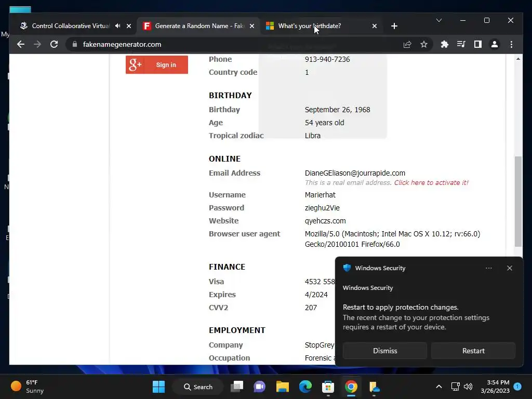Click the password zieghu2Vie

pyautogui.click(x=322, y=208)
